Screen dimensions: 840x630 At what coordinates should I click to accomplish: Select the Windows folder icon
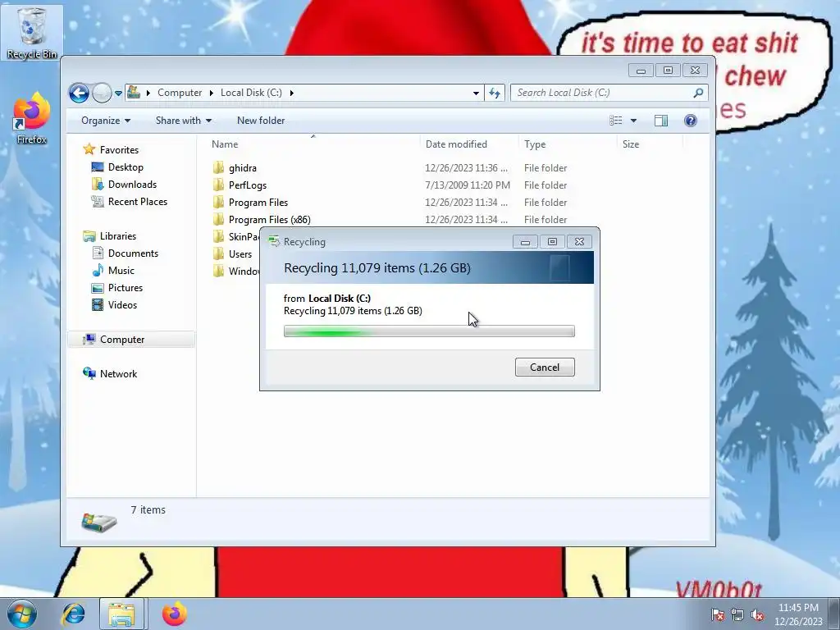point(218,271)
